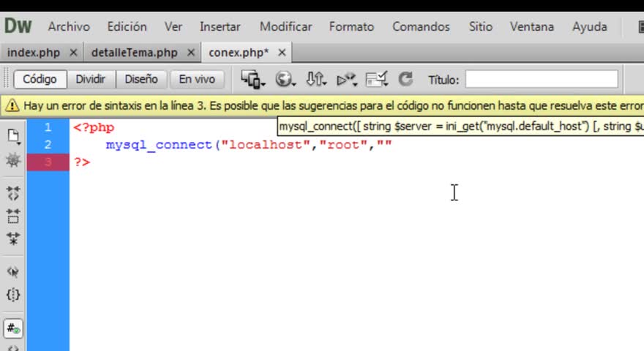Open the W3C validation dropdown

[x=347, y=79]
